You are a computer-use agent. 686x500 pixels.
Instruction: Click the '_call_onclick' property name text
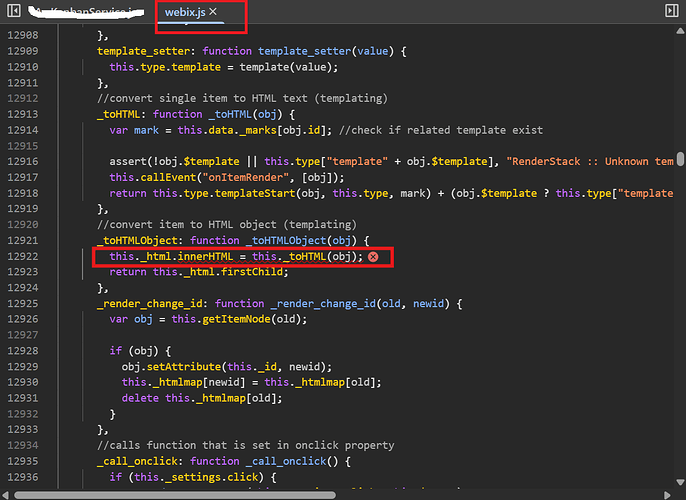point(137,461)
